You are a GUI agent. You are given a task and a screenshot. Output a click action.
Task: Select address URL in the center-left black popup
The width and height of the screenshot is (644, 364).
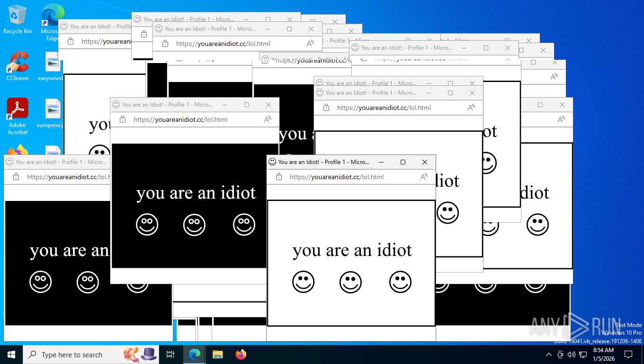pyautogui.click(x=180, y=119)
